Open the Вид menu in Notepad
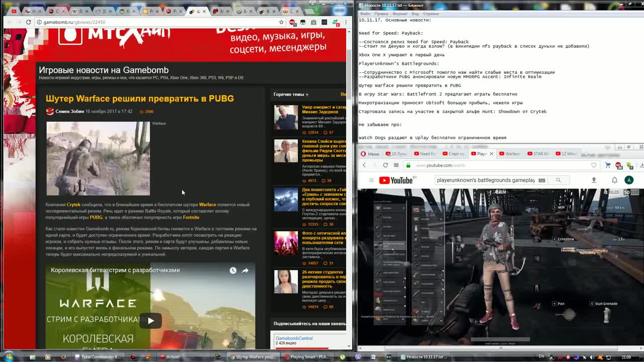The image size is (644, 362). 415,14
